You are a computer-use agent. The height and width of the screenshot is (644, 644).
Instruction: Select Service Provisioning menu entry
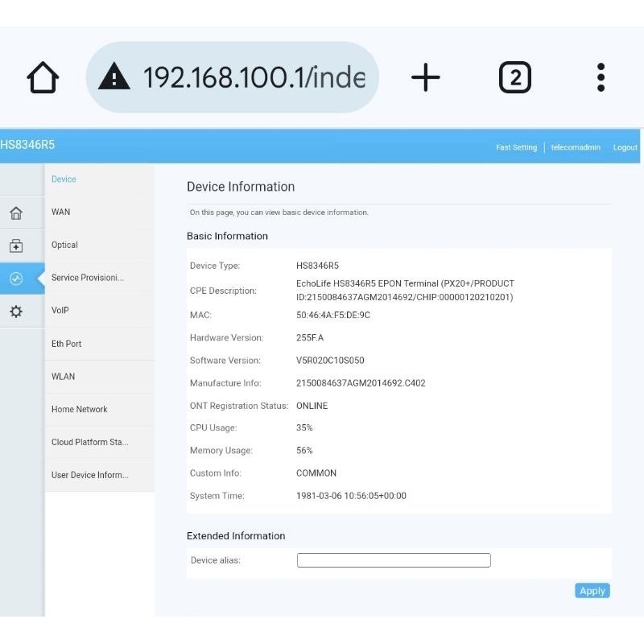pyautogui.click(x=88, y=278)
